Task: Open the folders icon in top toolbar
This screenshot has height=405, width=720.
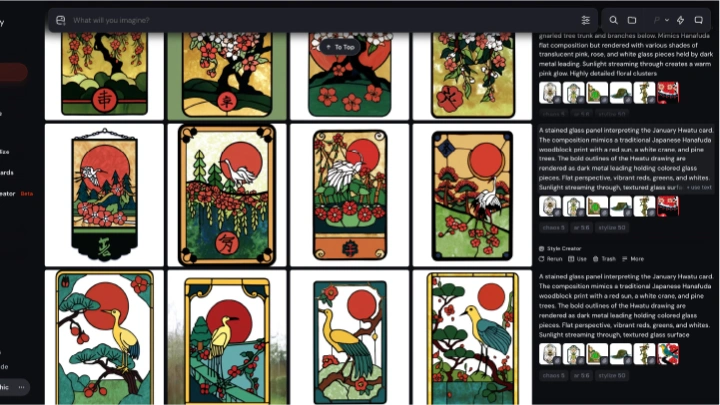Action: click(632, 20)
